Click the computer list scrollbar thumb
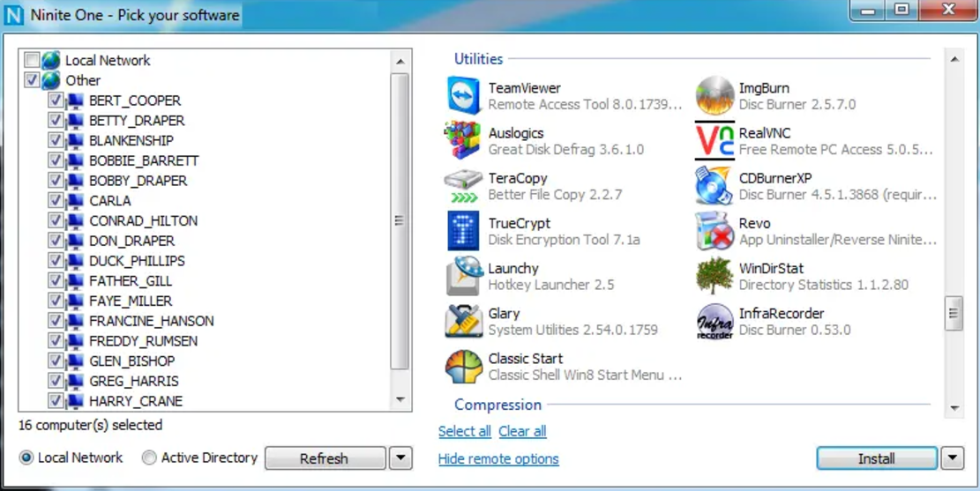 coord(400,220)
